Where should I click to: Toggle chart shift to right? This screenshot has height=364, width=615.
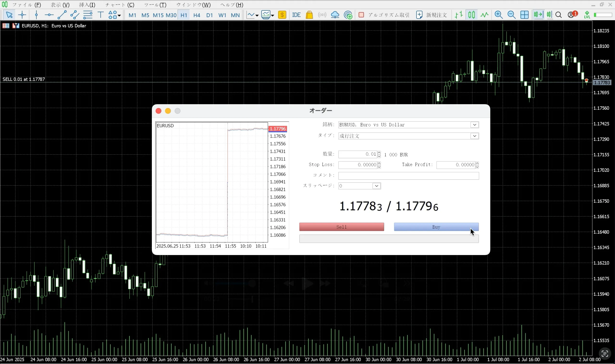click(538, 15)
